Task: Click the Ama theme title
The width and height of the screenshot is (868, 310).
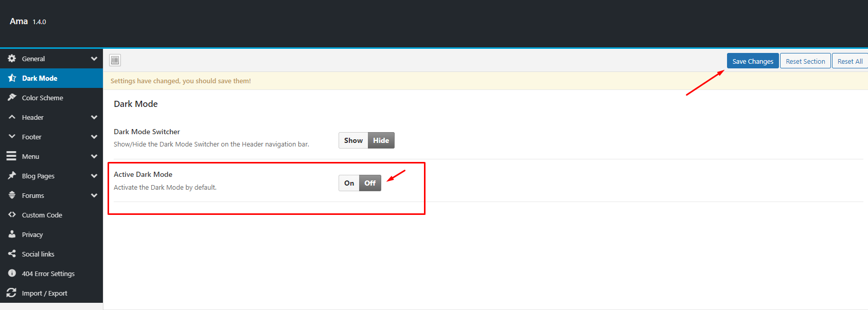Action: tap(19, 21)
